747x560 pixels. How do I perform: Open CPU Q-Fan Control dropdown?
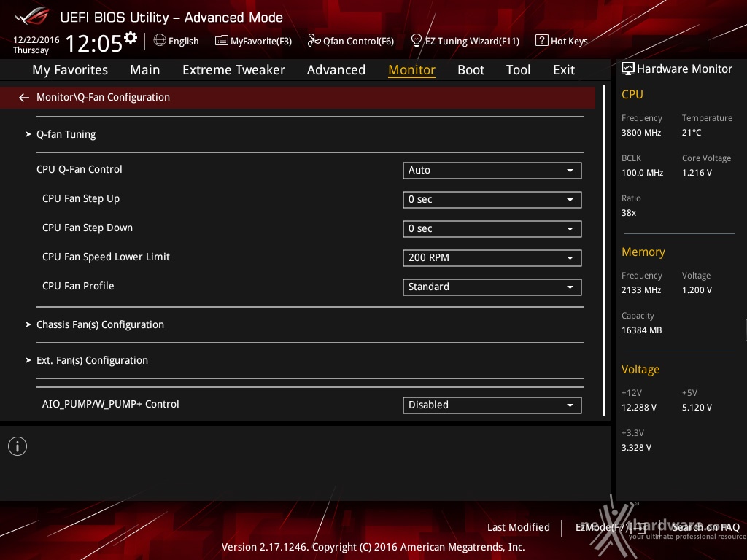492,171
